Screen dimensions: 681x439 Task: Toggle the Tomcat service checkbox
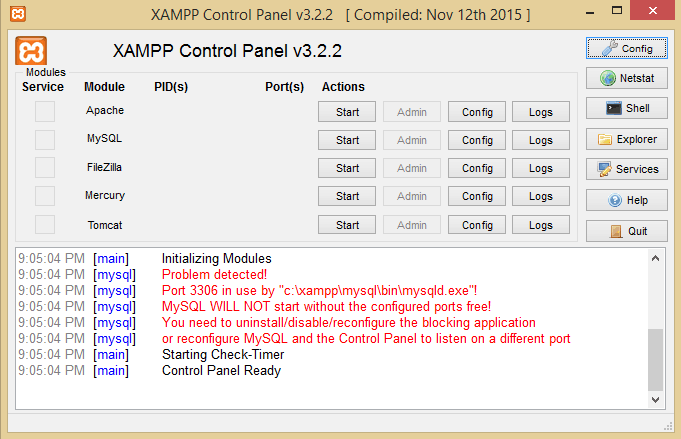[x=45, y=224]
